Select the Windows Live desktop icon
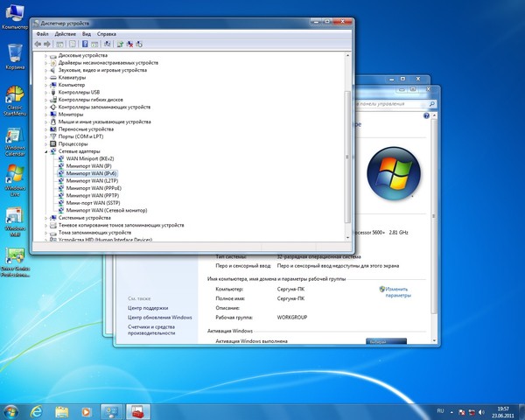This screenshot has width=525, height=420. tap(15, 181)
